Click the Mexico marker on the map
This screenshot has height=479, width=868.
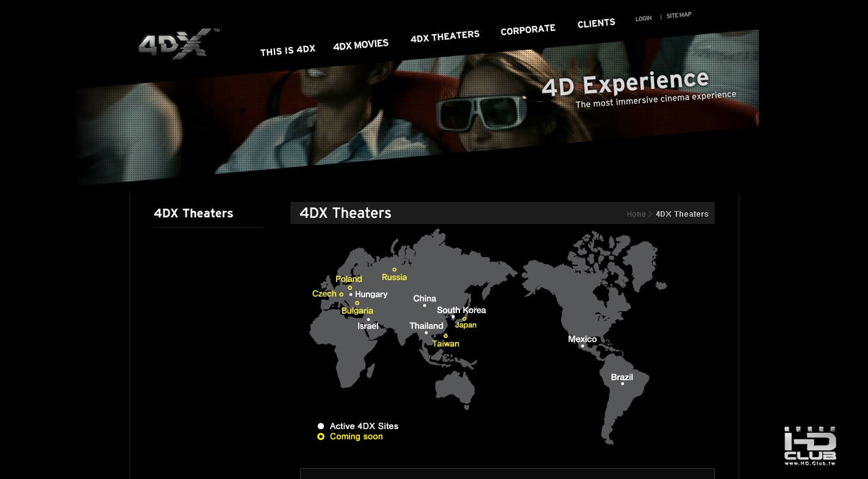(x=583, y=346)
